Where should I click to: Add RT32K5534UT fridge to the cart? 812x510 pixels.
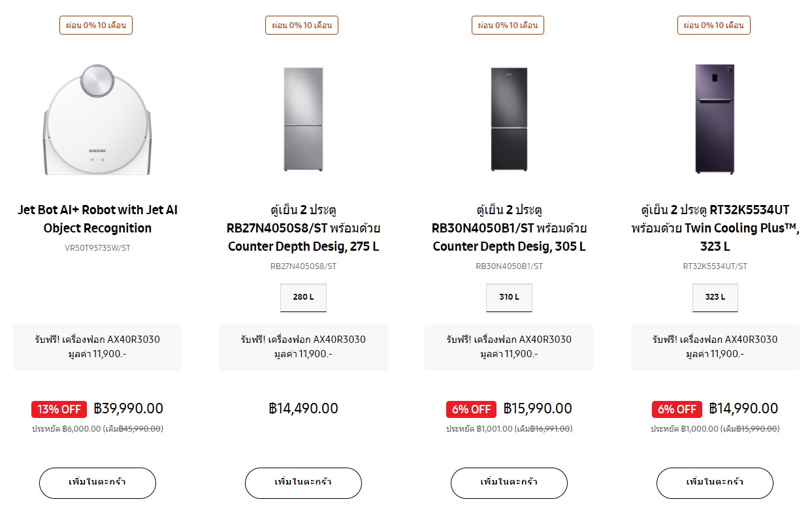click(x=715, y=483)
